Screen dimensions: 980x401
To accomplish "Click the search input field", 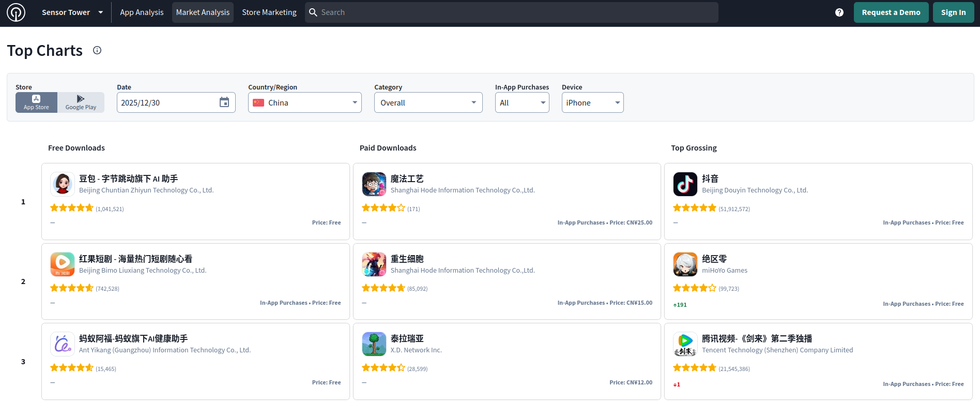I will pos(512,12).
